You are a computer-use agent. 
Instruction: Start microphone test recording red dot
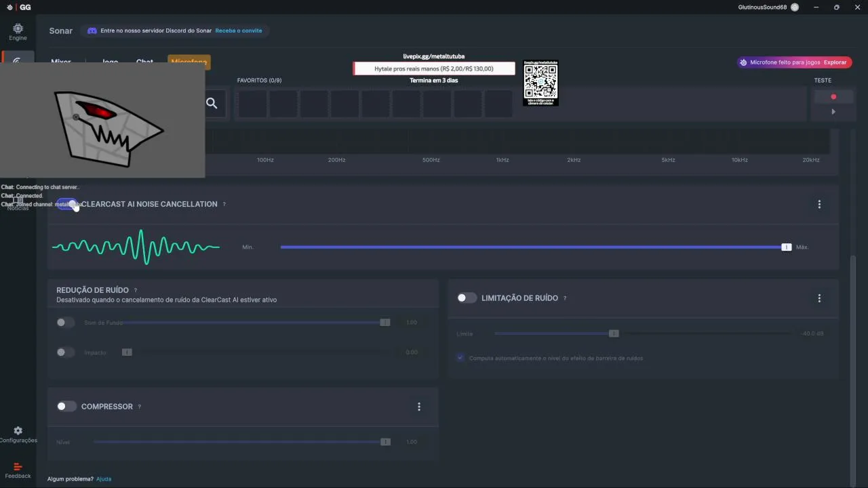tap(833, 97)
